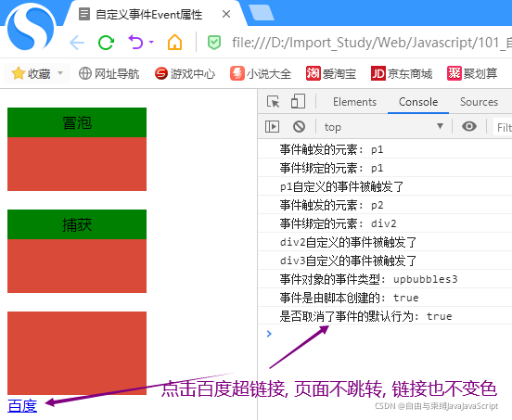Open a new tab button
This screenshot has width=512, height=420.
tap(262, 13)
